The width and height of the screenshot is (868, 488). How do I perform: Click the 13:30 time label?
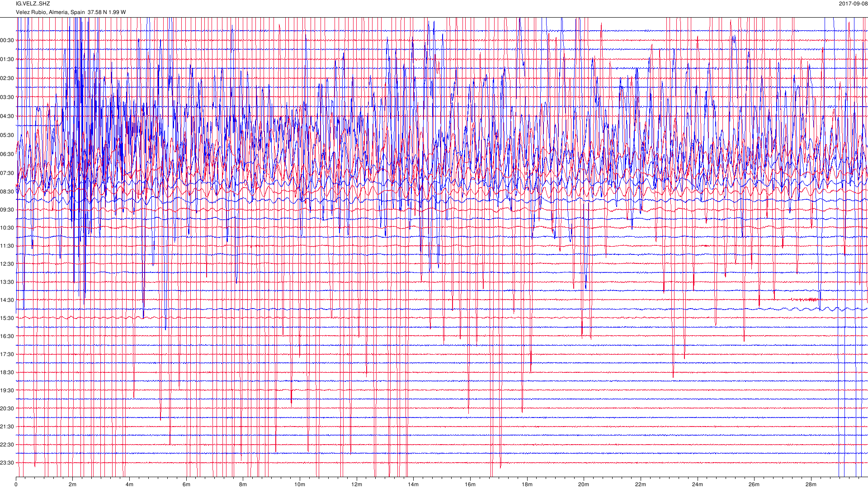7,282
